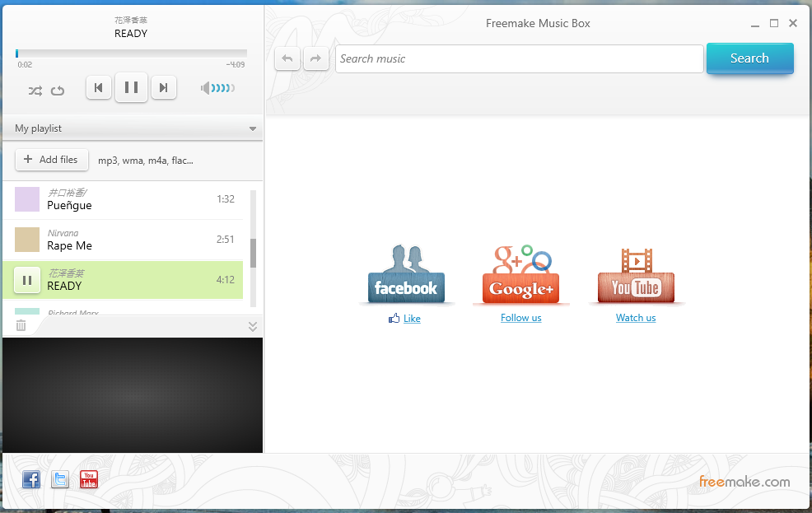The height and width of the screenshot is (513, 812).
Task: Click the blue Search button
Action: coord(750,58)
